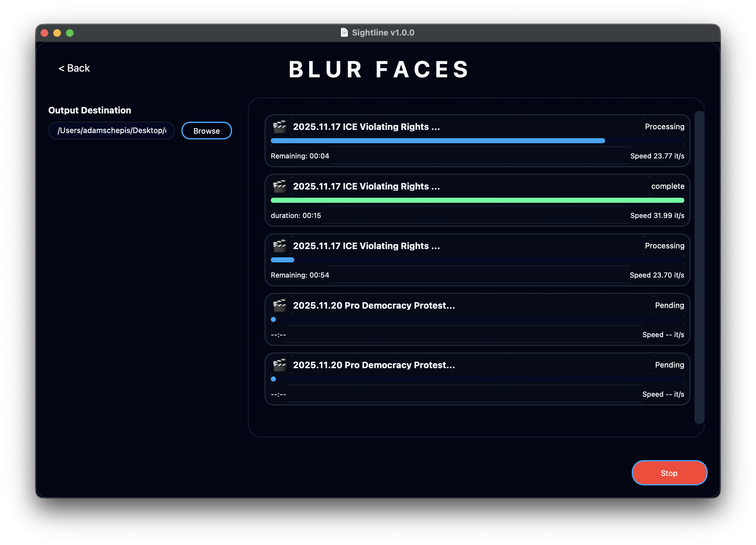Click the clapperboard icon on the last Pro Democracy Protest video

click(x=279, y=365)
